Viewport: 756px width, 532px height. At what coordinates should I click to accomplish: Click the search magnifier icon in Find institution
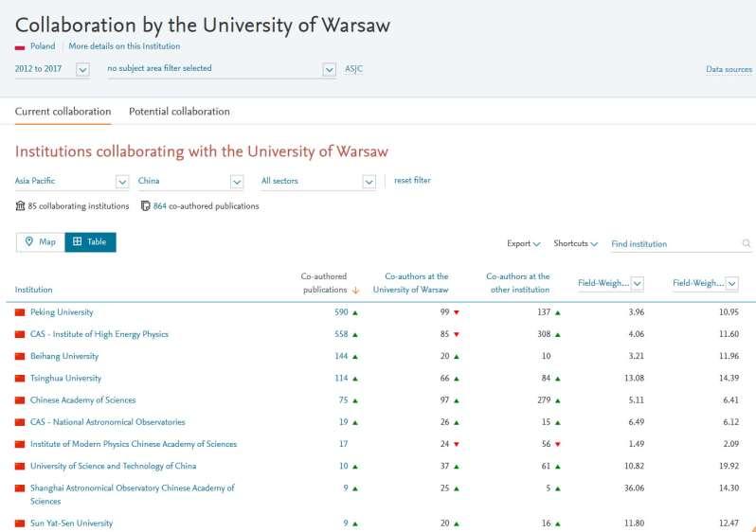pos(747,244)
